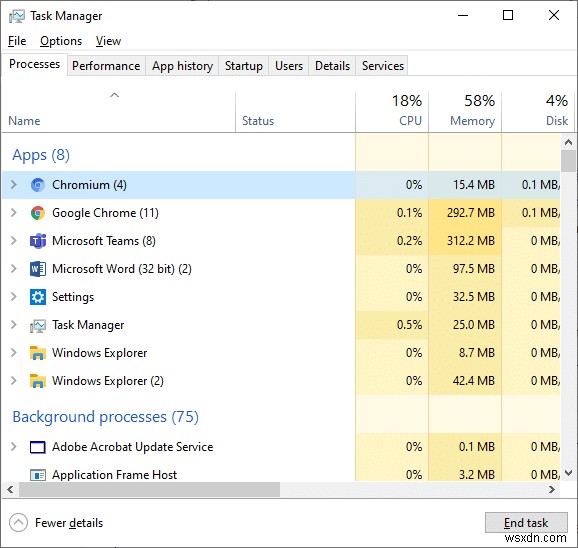
Task: Open the Startup tab
Action: 244,66
